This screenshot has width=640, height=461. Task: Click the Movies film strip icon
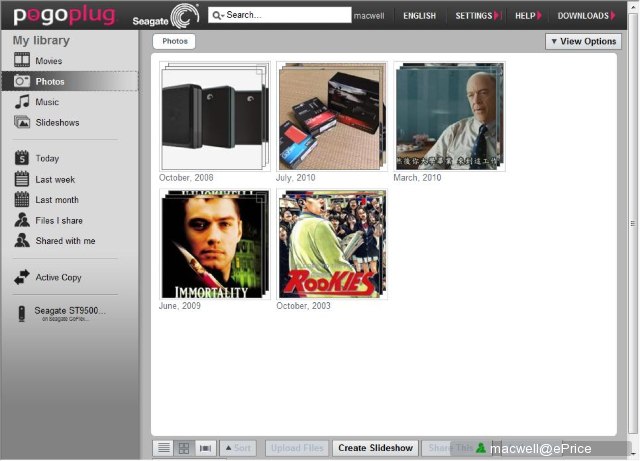click(22, 60)
